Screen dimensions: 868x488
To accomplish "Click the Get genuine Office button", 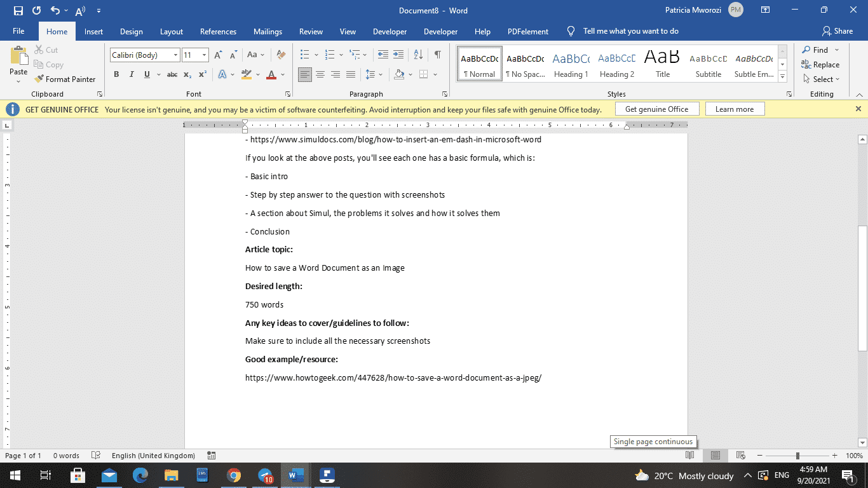I will [x=657, y=108].
